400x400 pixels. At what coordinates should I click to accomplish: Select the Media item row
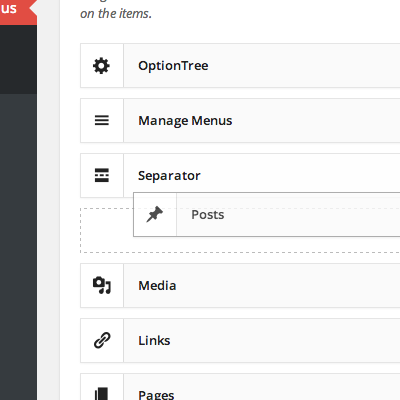[240, 285]
